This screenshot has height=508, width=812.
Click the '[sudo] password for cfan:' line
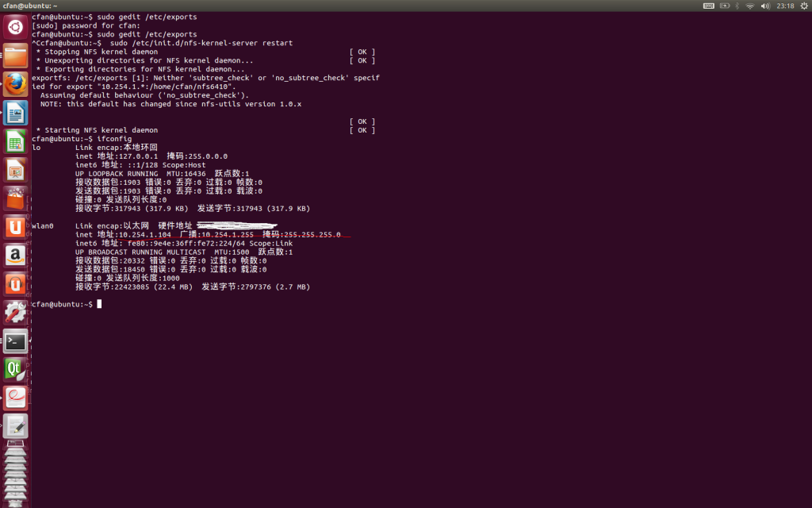coord(86,26)
